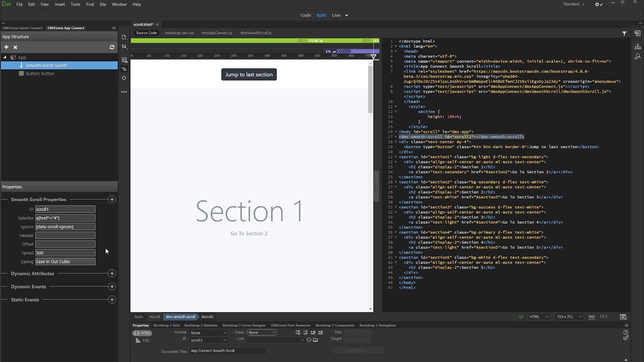The width and height of the screenshot is (644, 362).
Task: Close the scroll.html document tab
Action: click(157, 24)
